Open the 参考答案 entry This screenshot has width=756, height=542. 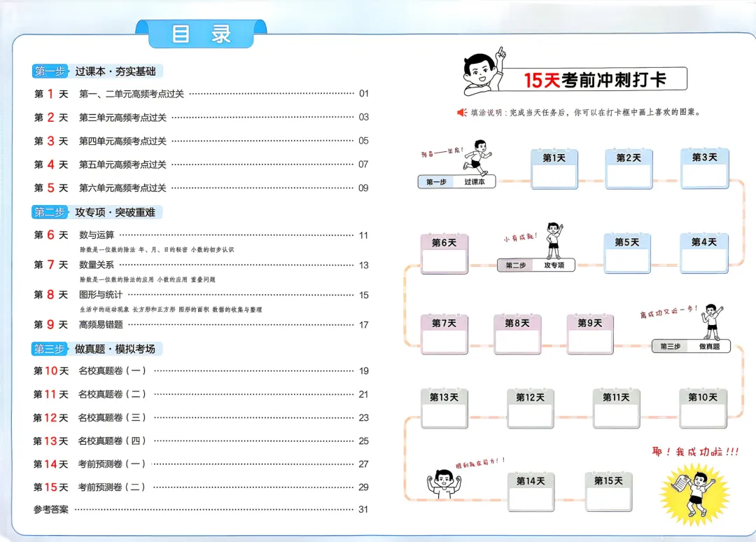(x=201, y=509)
